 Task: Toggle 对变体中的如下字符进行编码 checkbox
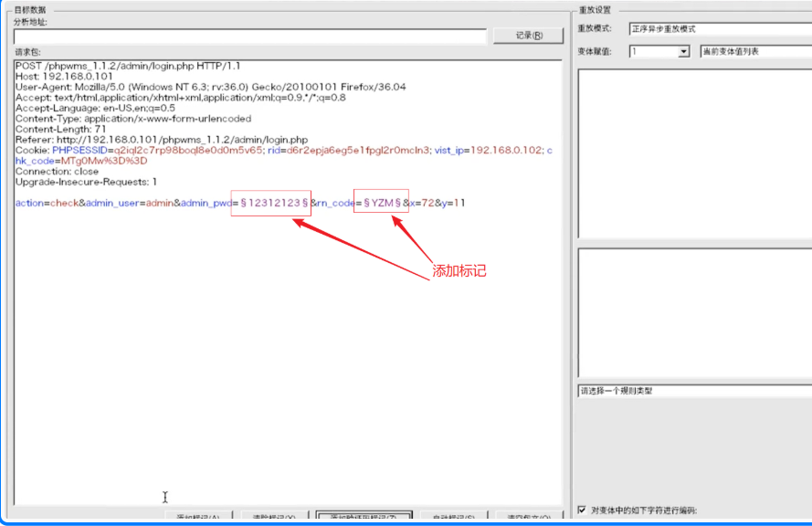click(x=582, y=510)
